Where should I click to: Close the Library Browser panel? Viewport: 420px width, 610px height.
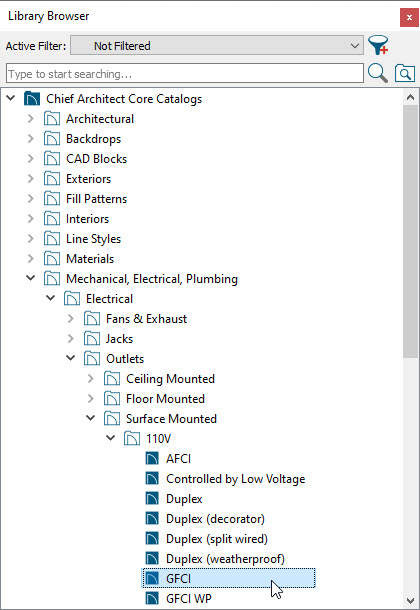click(409, 17)
